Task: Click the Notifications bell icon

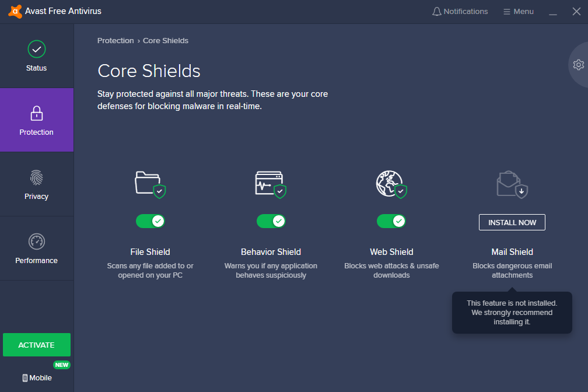Action: 436,12
